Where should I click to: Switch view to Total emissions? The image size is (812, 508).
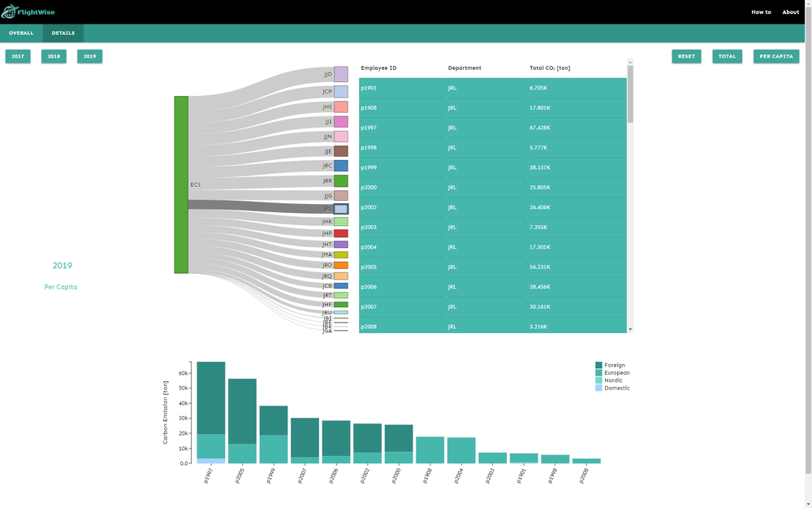point(727,56)
